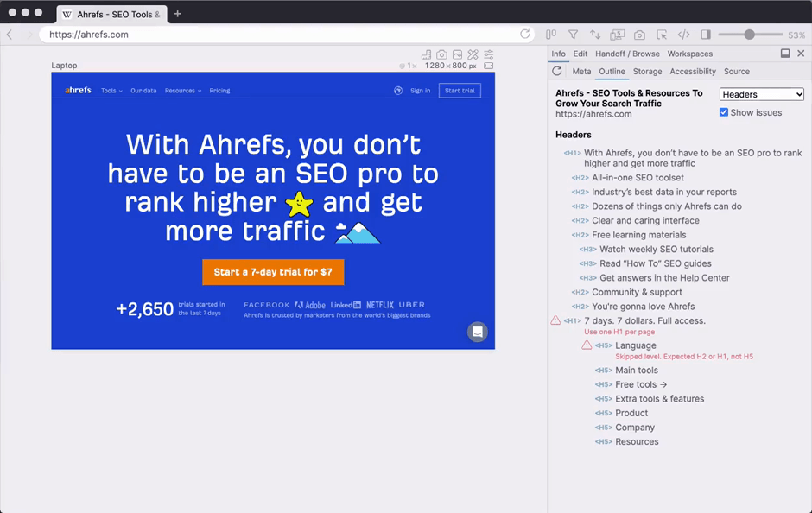
Task: Select Watch weekly SEO tutorials heading
Action: [657, 249]
